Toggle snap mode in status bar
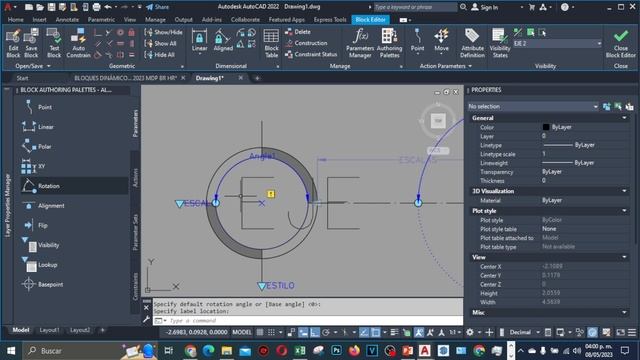 click(271, 332)
